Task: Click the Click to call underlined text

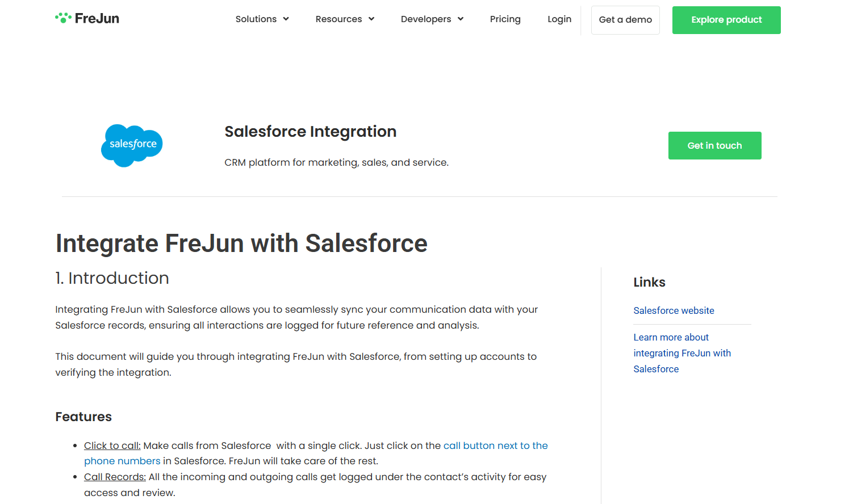Action: pyautogui.click(x=112, y=446)
